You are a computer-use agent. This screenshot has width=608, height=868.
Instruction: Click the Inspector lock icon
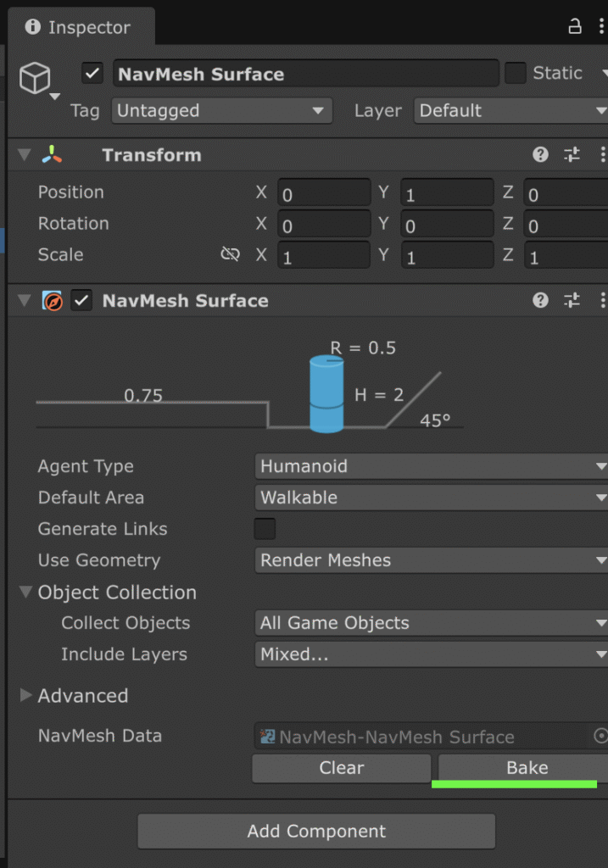point(575,26)
